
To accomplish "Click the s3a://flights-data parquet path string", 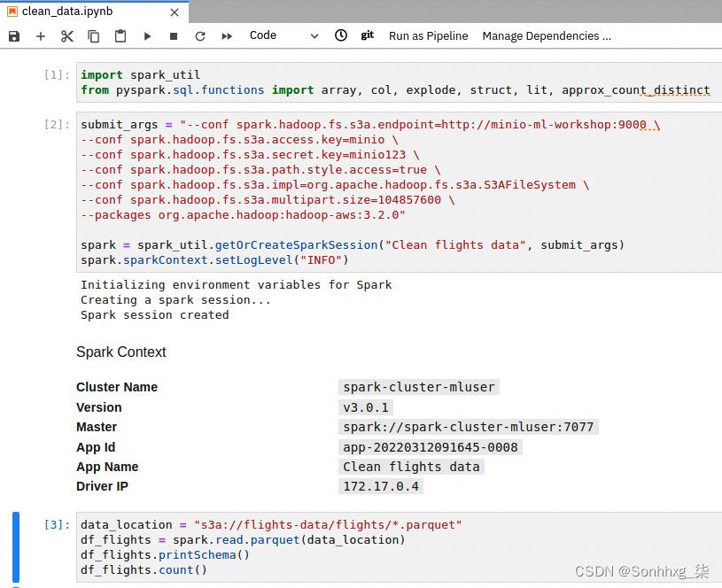I will [328, 525].
